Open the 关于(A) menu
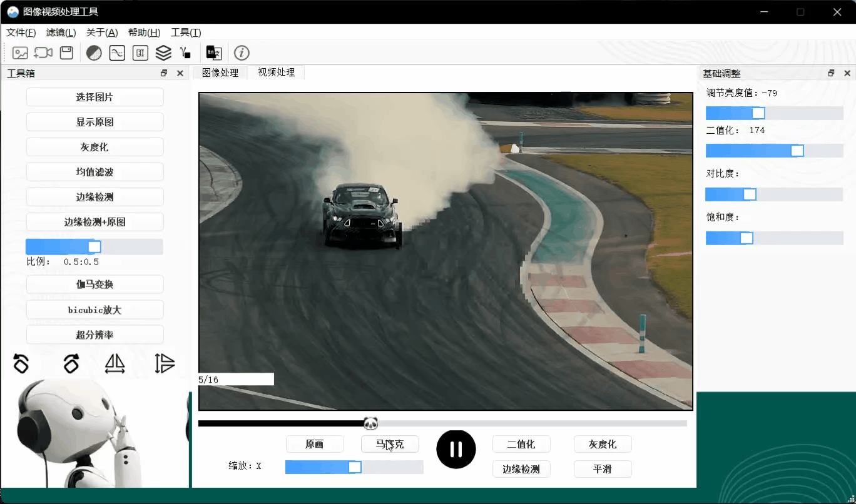The height and width of the screenshot is (504, 856). (x=102, y=33)
